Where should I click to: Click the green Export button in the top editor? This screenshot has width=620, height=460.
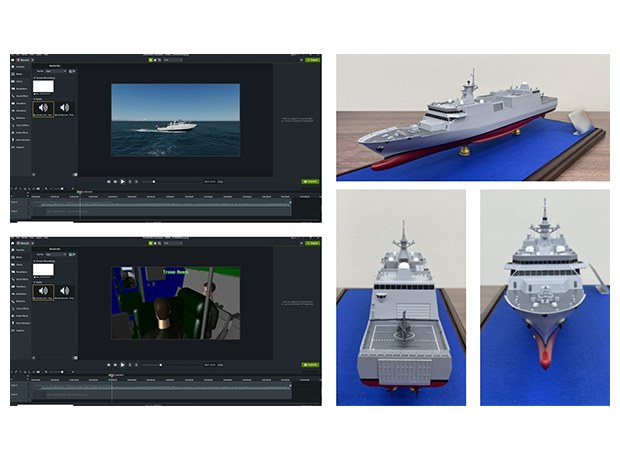click(x=312, y=59)
